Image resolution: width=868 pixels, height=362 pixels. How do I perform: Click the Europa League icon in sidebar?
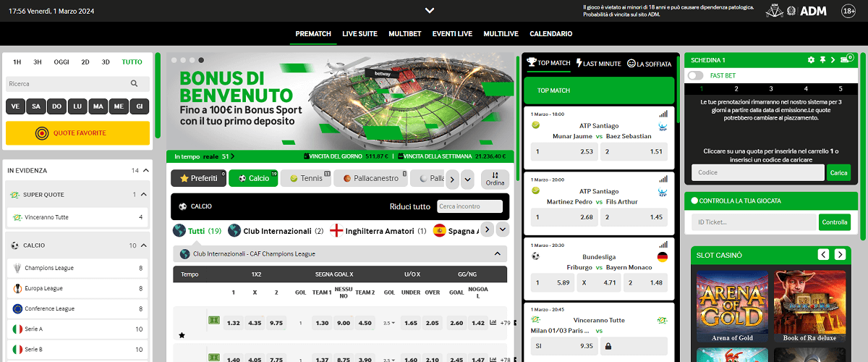point(17,288)
